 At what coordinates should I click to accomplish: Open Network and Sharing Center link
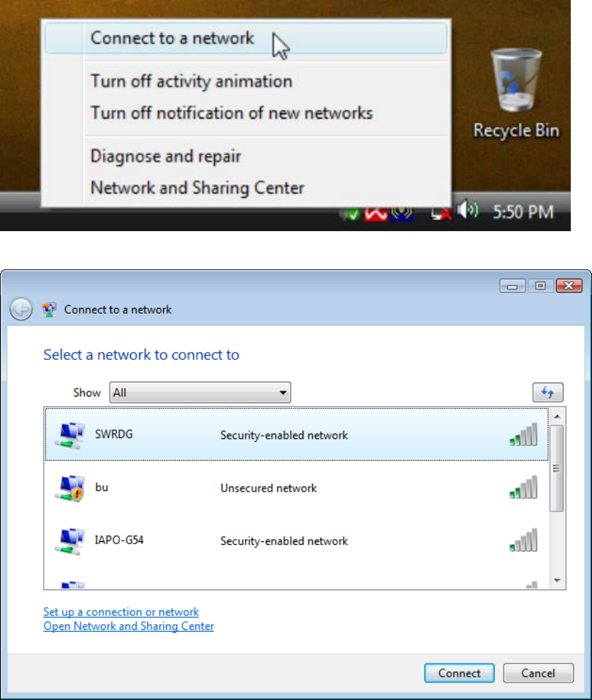pyautogui.click(x=129, y=626)
